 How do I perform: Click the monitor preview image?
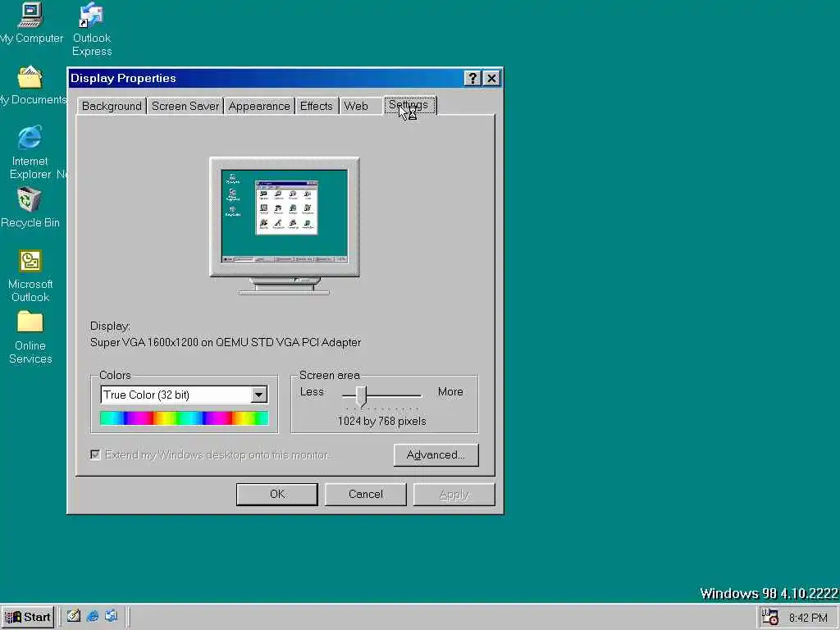[285, 226]
